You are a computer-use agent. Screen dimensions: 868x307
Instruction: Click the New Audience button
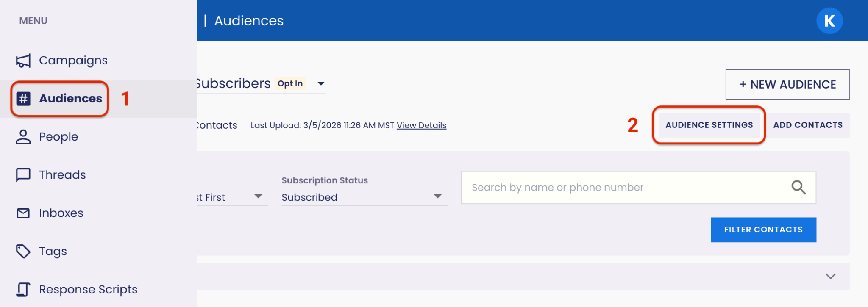[787, 84]
